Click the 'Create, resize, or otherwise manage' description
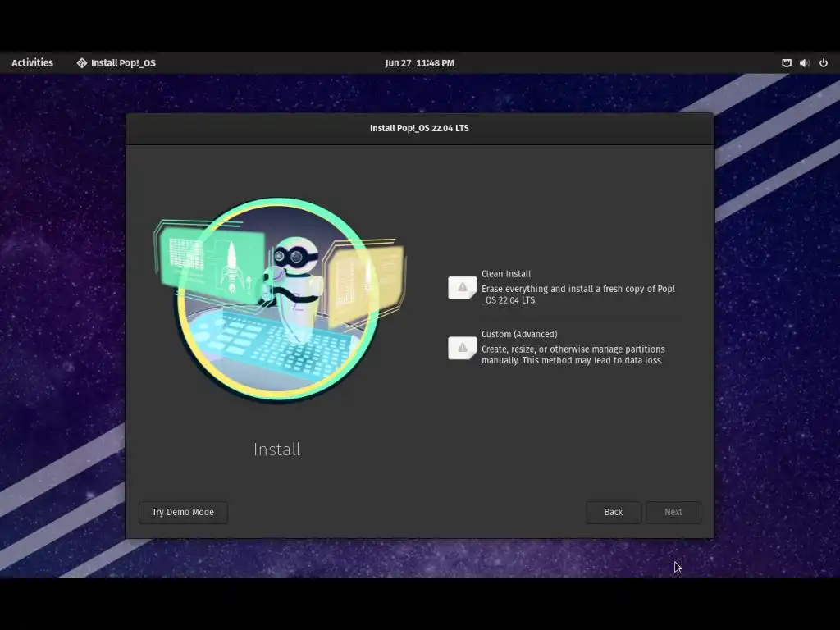Viewport: 840px width, 630px height. click(573, 354)
